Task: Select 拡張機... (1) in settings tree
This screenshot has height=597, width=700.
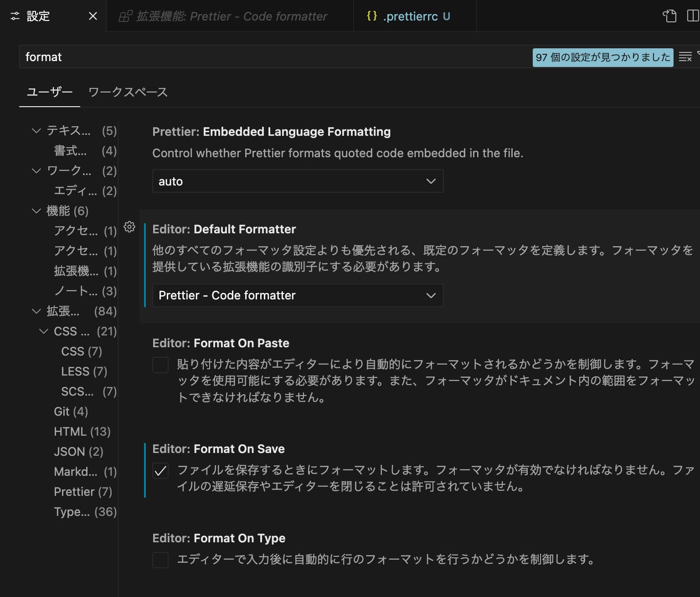Action: tap(85, 271)
